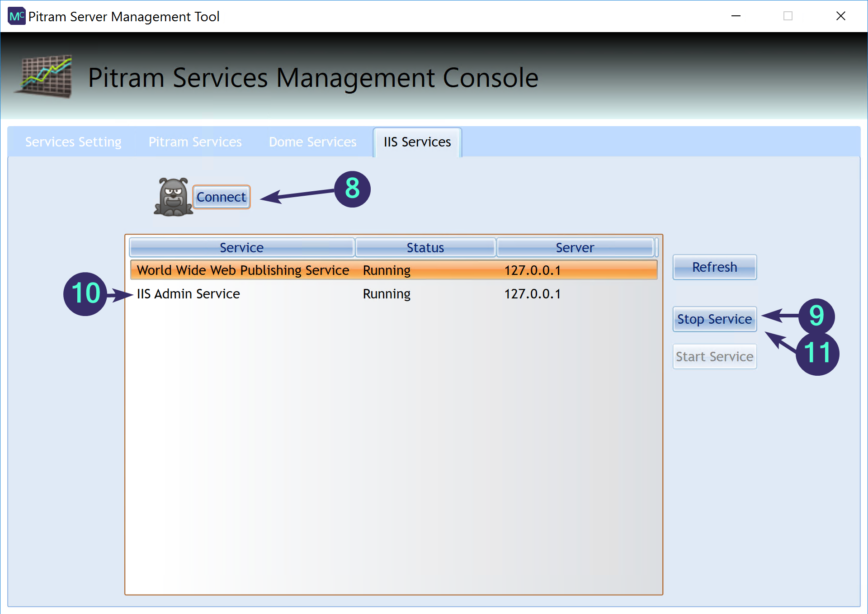Click Running status of IIS Admin Service

coord(387,294)
